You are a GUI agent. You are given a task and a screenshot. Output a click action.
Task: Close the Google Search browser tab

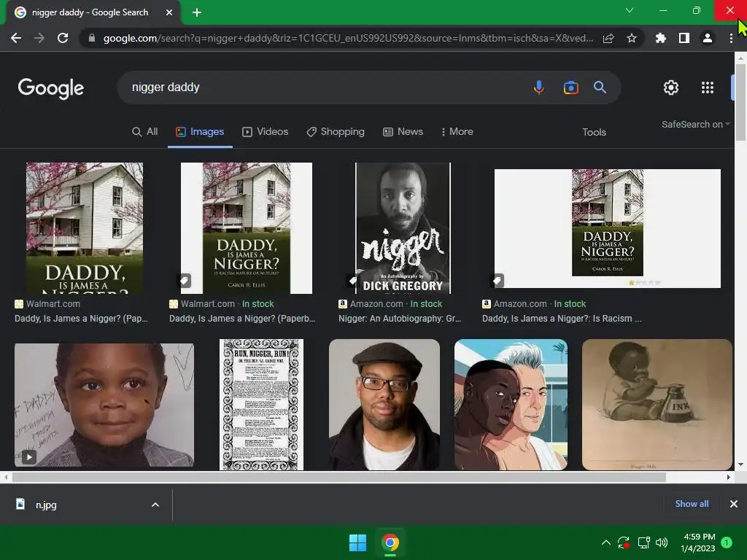click(169, 12)
